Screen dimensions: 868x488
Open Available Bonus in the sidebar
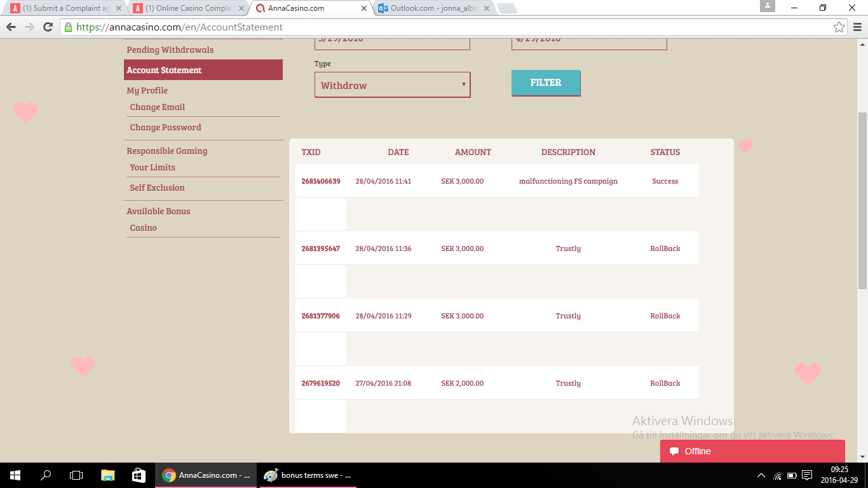(x=158, y=211)
